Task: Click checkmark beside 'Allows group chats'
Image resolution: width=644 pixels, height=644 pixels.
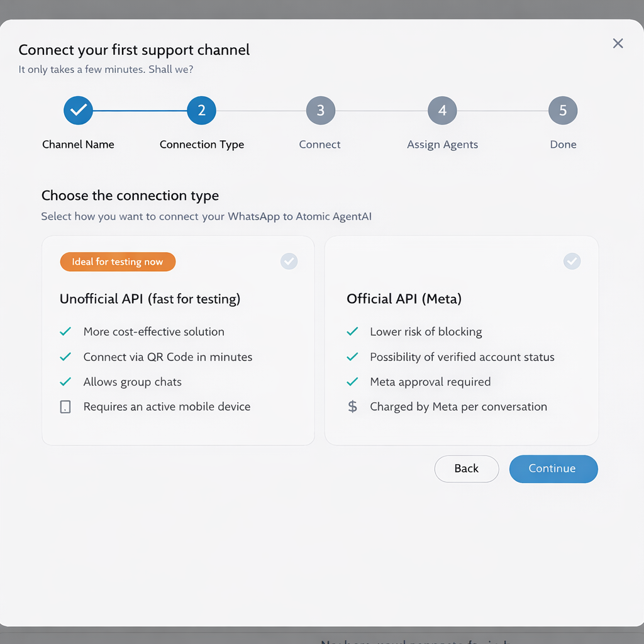Action: [65, 382]
